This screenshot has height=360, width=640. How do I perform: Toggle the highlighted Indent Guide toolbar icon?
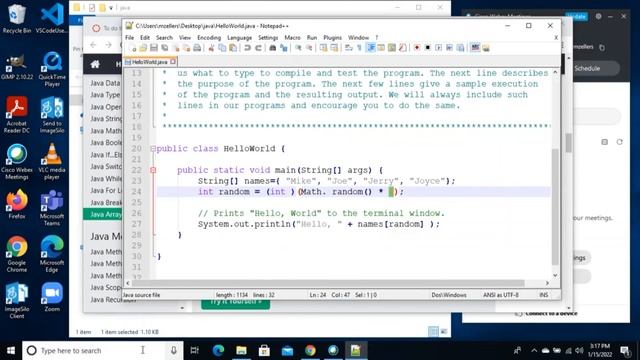pos(371,48)
